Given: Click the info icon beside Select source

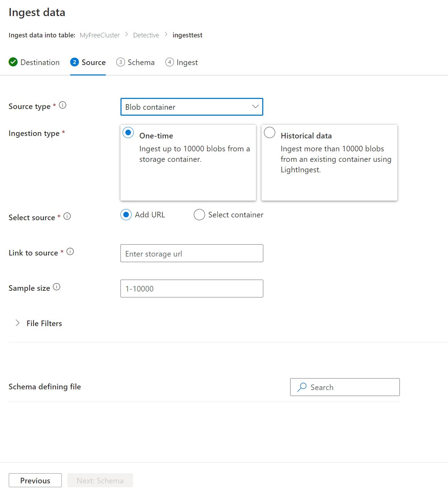Looking at the screenshot, I should (67, 216).
